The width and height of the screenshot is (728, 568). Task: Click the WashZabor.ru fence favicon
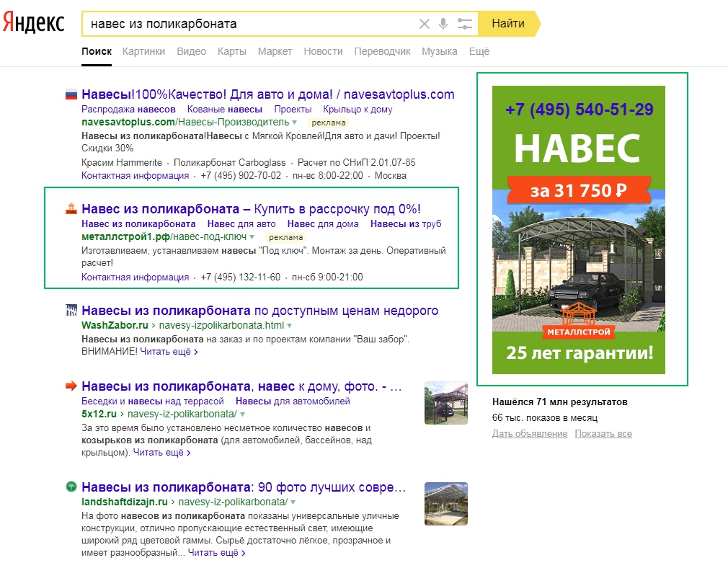71,310
